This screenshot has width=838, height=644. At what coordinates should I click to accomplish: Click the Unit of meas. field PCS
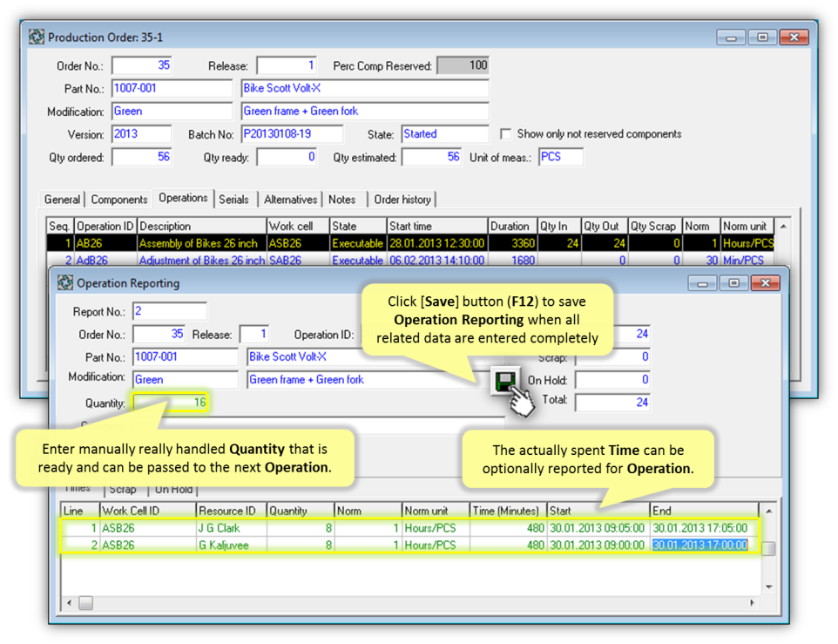[x=561, y=157]
